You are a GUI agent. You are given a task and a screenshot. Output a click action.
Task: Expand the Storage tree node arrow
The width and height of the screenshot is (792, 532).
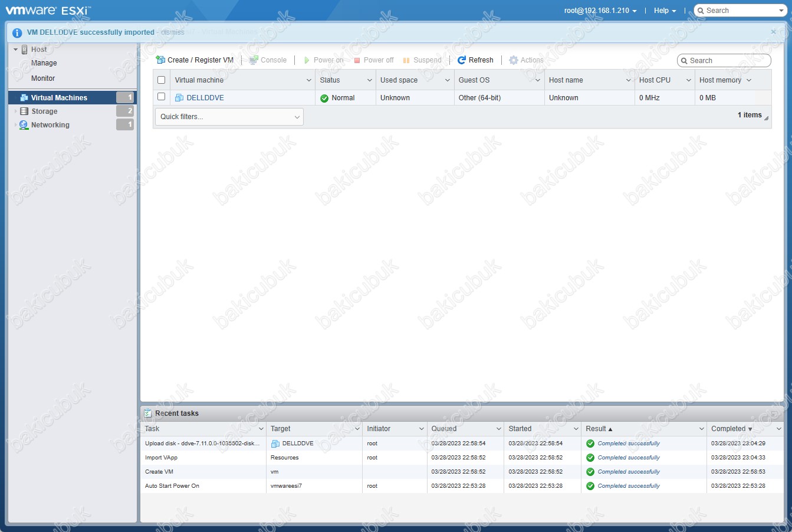pyautogui.click(x=15, y=111)
